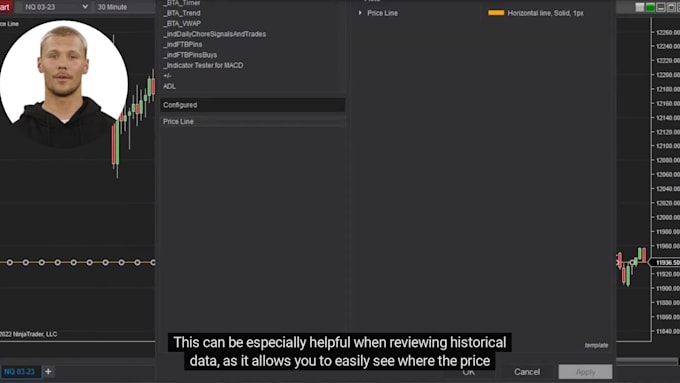Click the Apply button

(585, 372)
